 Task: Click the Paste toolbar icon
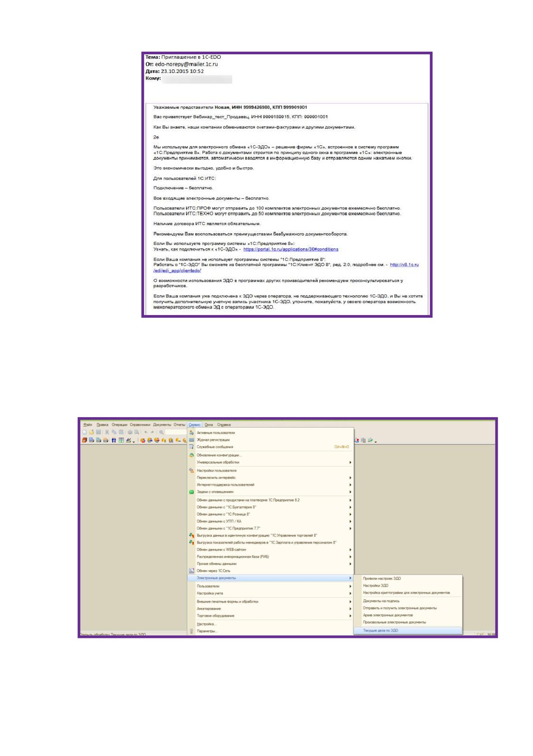[x=121, y=432]
